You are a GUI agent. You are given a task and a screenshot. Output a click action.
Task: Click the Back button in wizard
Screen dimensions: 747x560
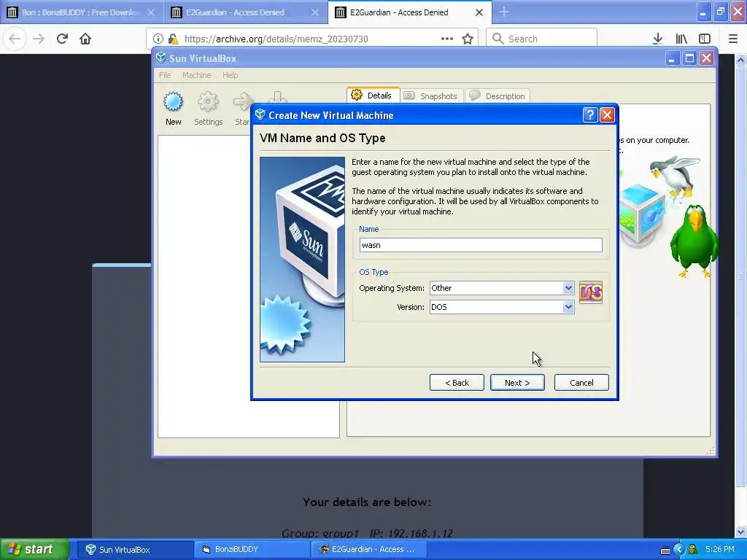pyautogui.click(x=457, y=382)
